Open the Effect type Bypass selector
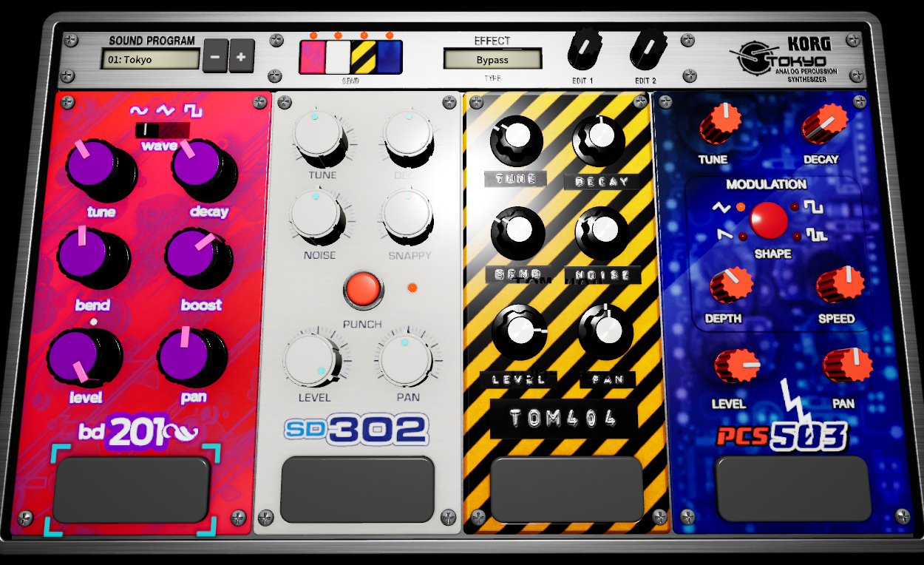Image resolution: width=924 pixels, height=565 pixels. click(x=492, y=59)
